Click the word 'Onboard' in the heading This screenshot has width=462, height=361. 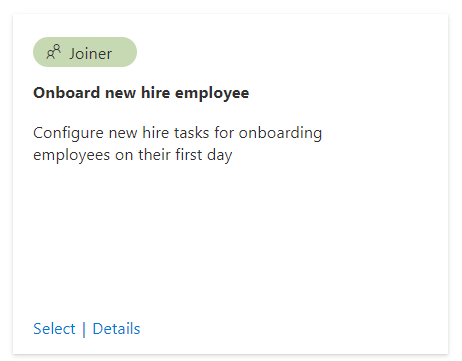67,92
